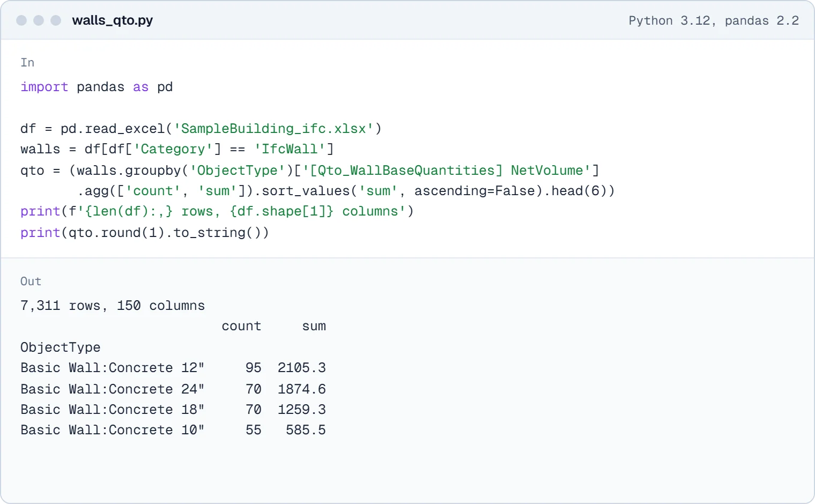The width and height of the screenshot is (815, 504).
Task: Click the middle gray window dot
Action: click(39, 20)
